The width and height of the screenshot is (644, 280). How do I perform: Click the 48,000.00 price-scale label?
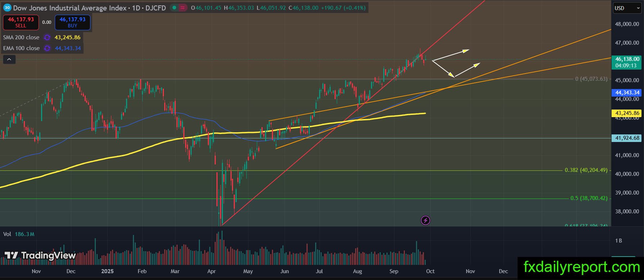coord(627,24)
